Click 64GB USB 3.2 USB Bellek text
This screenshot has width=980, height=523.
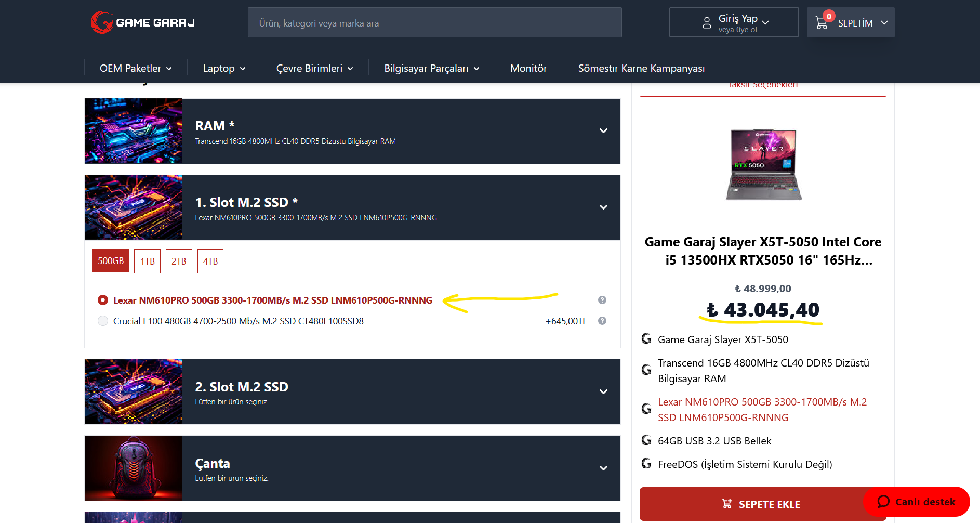pos(714,441)
